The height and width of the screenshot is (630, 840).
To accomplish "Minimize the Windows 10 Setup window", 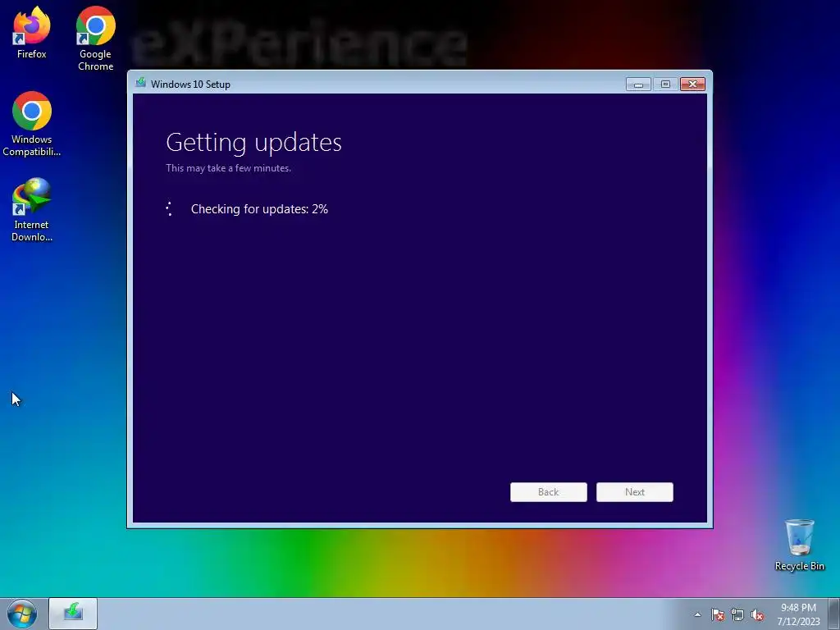I will pos(638,84).
